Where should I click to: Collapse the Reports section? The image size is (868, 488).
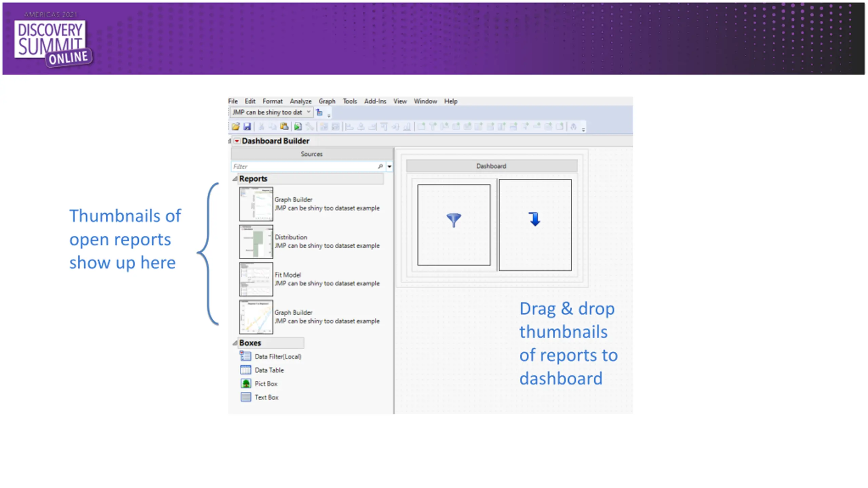(x=235, y=179)
